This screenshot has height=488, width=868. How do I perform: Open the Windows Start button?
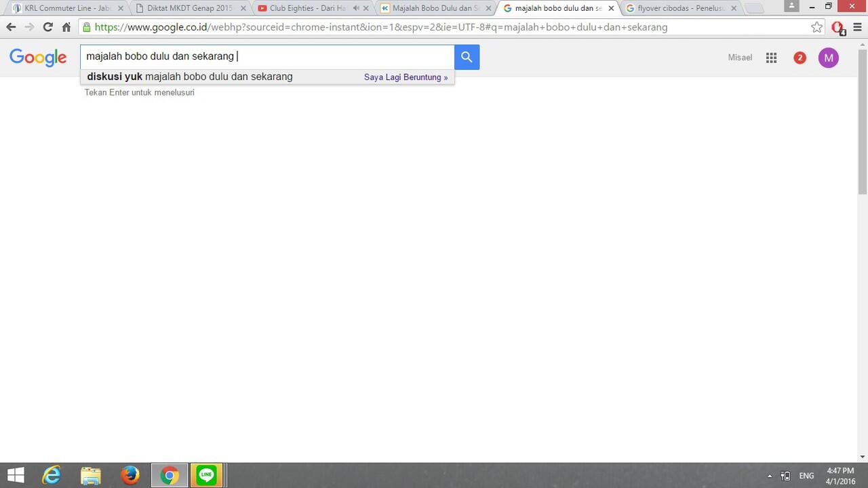pos(16,475)
